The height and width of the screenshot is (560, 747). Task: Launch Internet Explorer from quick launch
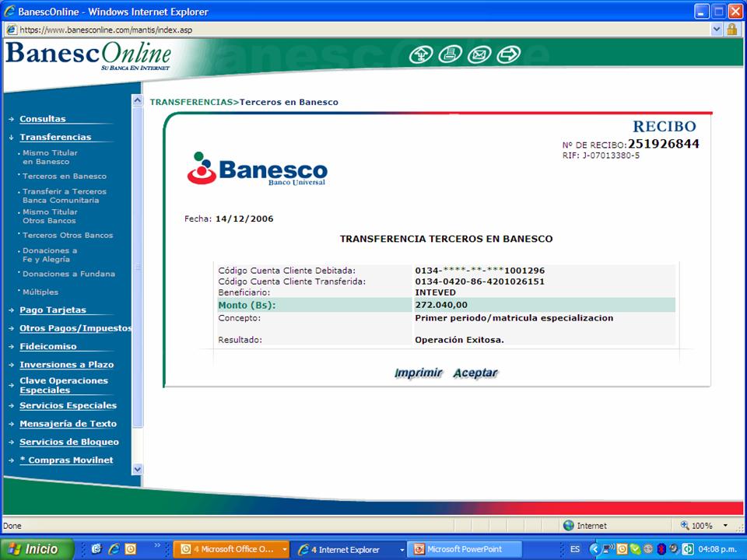pyautogui.click(x=114, y=549)
